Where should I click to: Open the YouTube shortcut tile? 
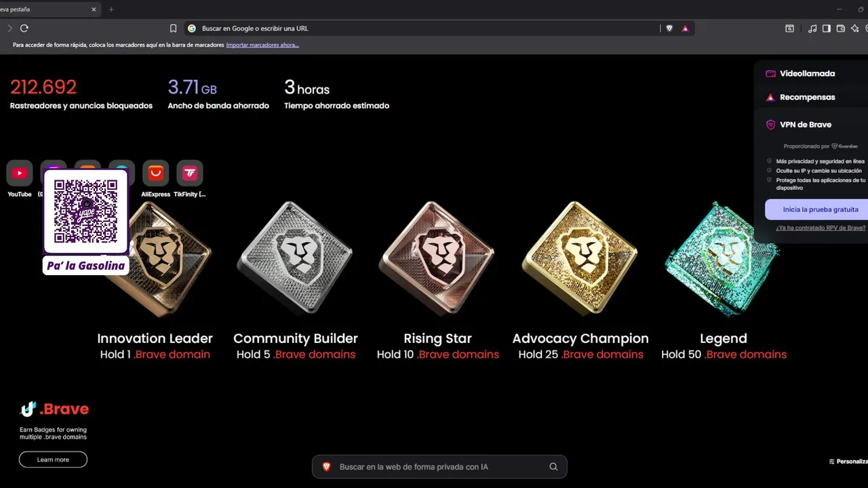(x=20, y=179)
